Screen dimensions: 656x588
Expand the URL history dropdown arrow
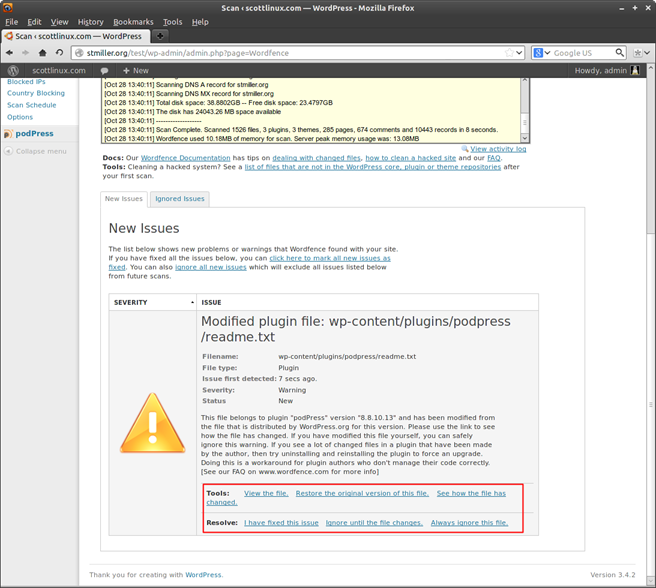point(519,53)
